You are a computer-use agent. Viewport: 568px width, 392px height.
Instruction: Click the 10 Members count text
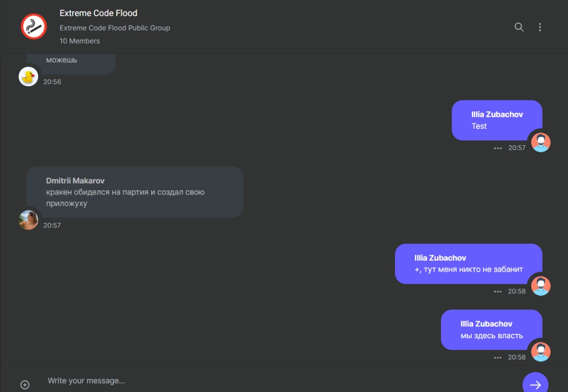[80, 41]
